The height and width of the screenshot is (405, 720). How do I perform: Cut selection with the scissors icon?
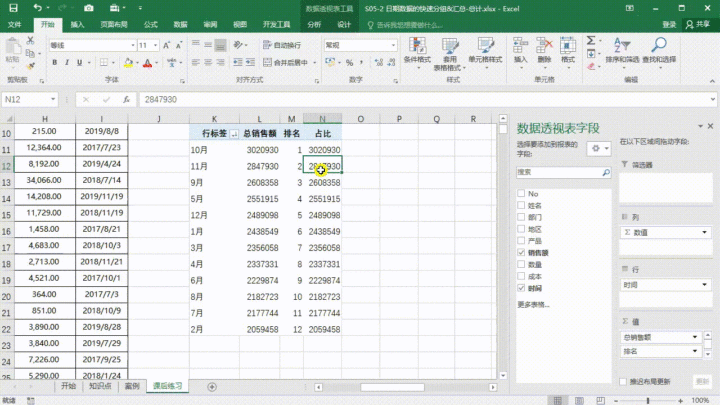coord(30,40)
